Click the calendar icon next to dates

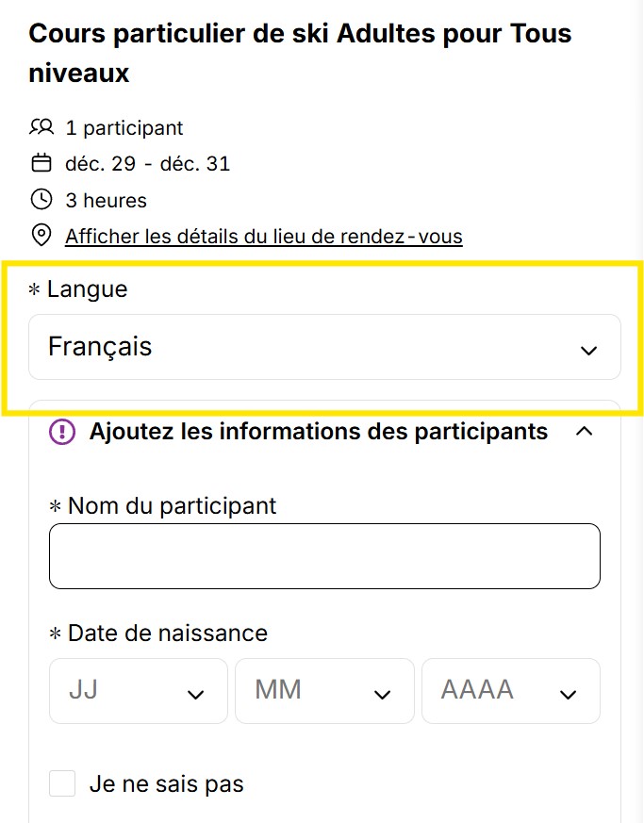pyautogui.click(x=41, y=163)
